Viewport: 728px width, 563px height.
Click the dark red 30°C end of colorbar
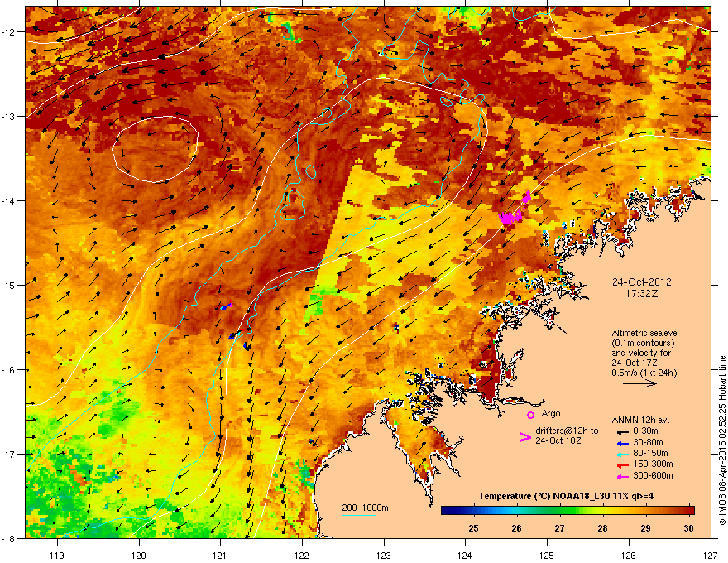click(690, 511)
